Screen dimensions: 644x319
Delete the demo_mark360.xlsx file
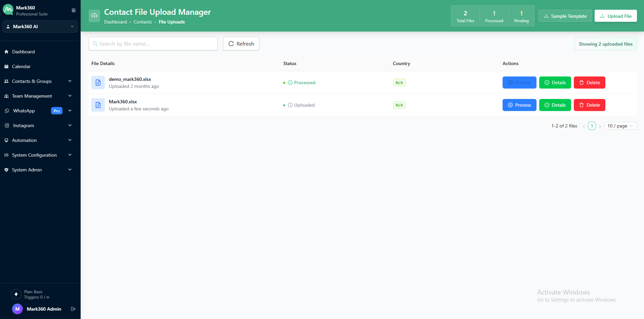(x=589, y=83)
